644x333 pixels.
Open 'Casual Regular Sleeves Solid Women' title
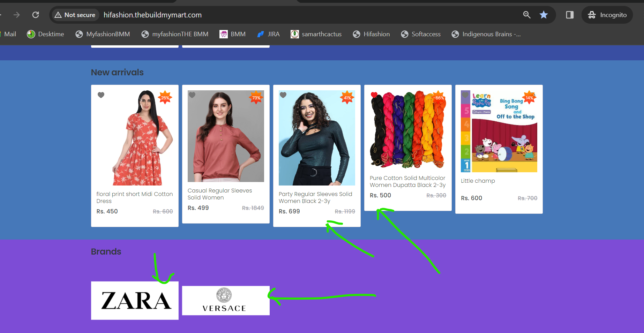coord(220,194)
